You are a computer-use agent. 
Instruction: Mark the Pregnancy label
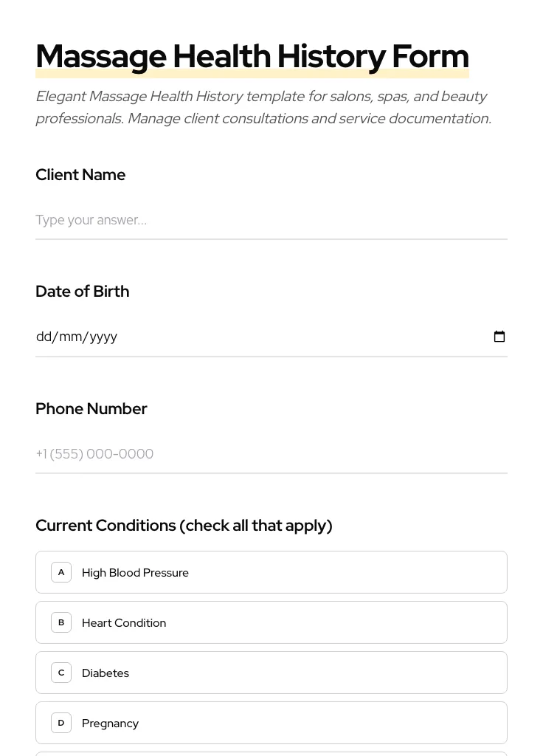pos(110,724)
